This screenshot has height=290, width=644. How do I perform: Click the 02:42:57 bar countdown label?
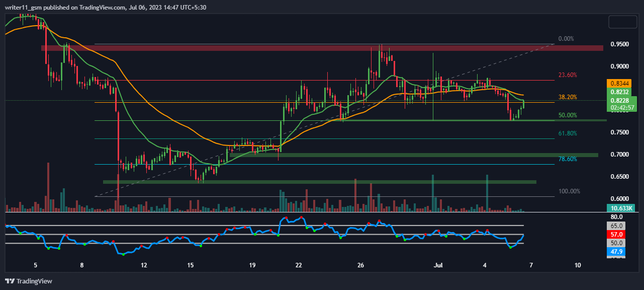click(622, 107)
